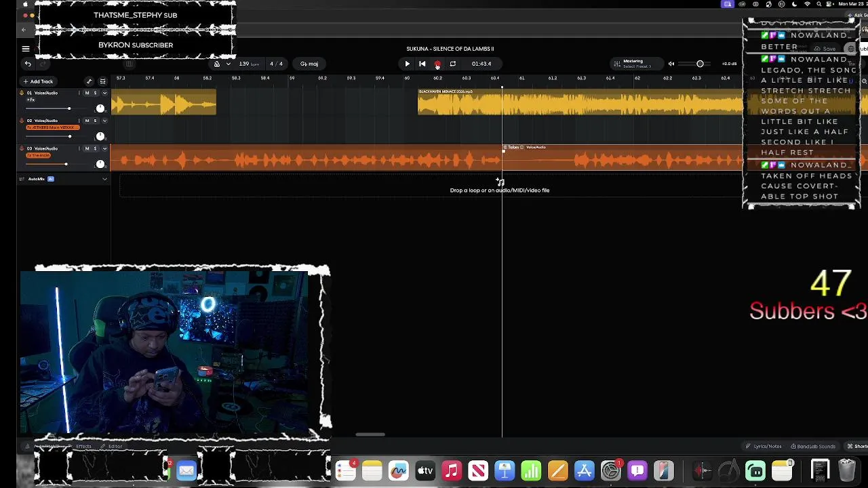The width and height of the screenshot is (868, 488).
Task: Add effects with +Fx on track 01
Action: [x=31, y=100]
